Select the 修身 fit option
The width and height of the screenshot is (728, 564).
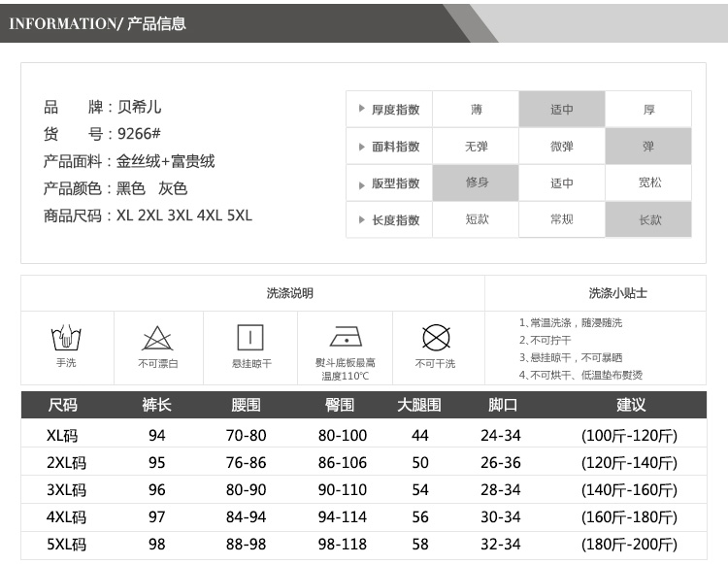tap(477, 183)
